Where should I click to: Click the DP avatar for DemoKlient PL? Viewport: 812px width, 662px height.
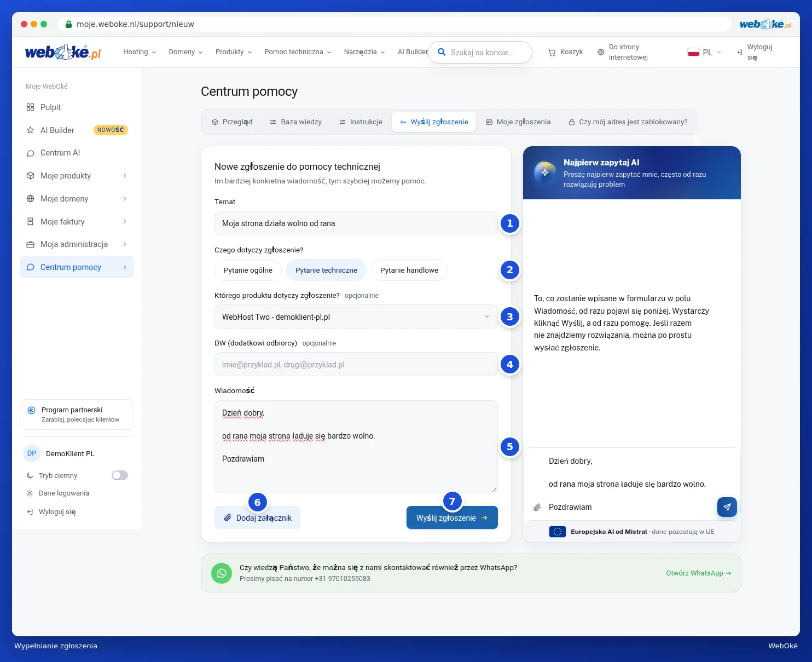click(32, 453)
